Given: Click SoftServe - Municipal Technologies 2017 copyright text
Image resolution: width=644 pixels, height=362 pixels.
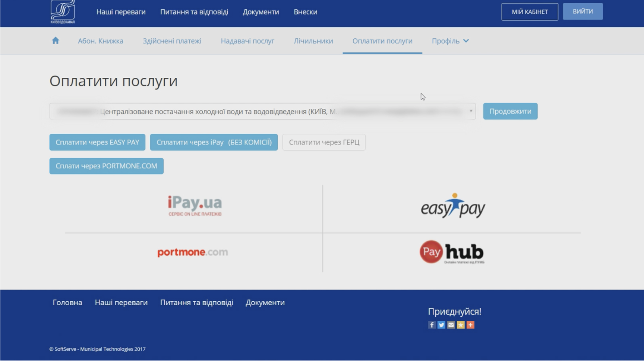Looking at the screenshot, I should coord(97,349).
